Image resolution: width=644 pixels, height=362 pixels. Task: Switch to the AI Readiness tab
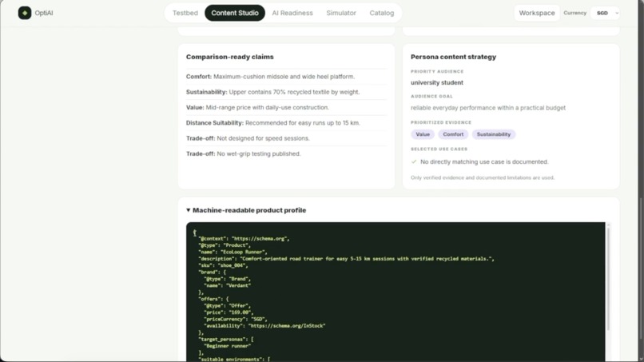click(292, 13)
